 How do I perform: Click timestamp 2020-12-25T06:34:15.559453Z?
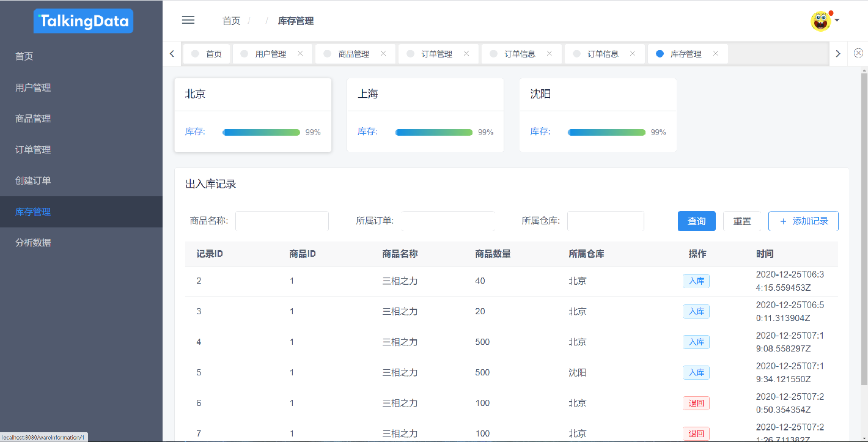coord(790,281)
